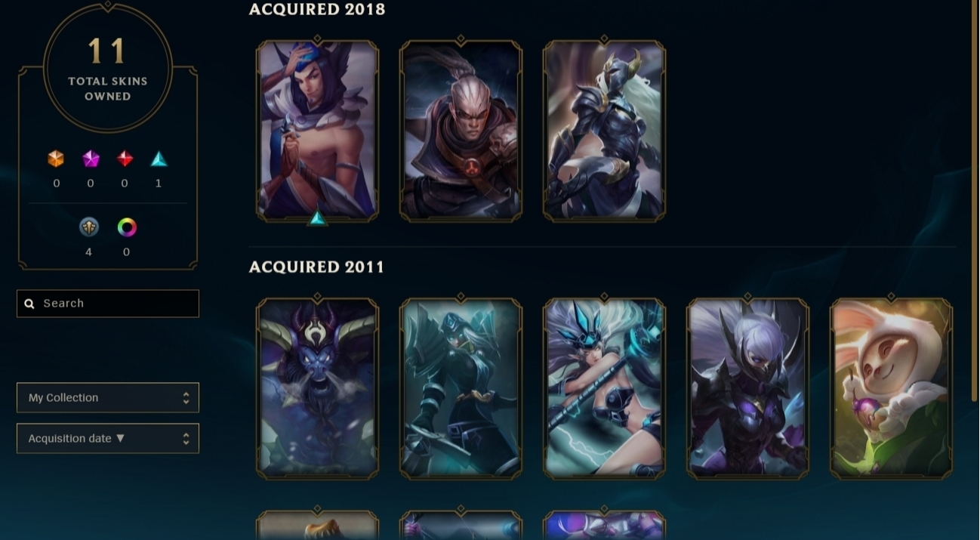Select the armored helmet skin in 2018 row
Viewport: 980px width, 540px height.
click(604, 131)
